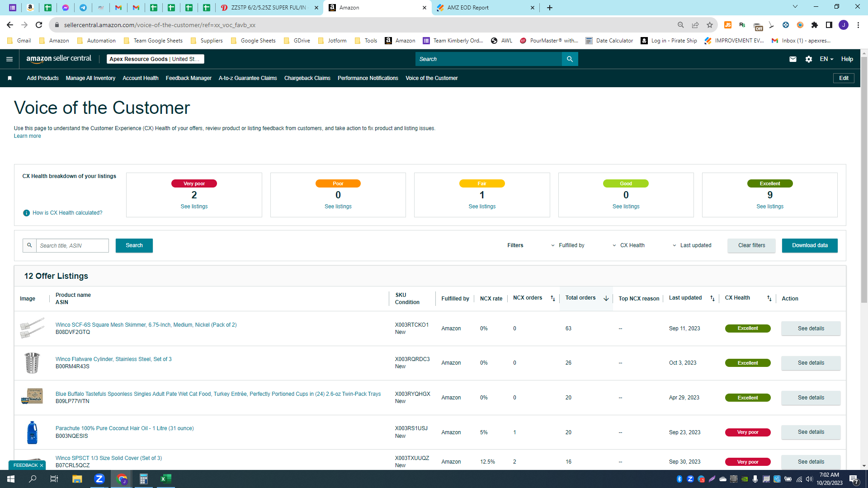Open the Amazon bookmarks folder
Screen dimensions: 868x488
pos(54,41)
